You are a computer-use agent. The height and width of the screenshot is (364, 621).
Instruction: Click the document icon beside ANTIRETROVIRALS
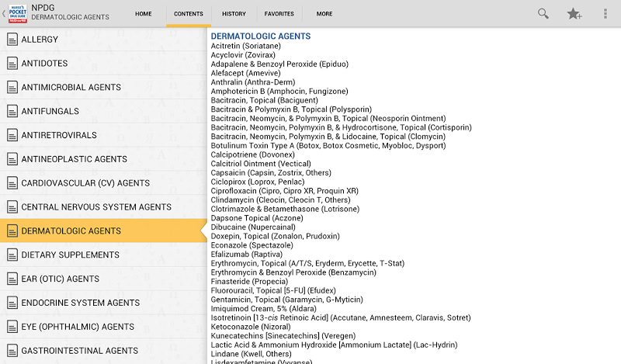pyautogui.click(x=12, y=135)
